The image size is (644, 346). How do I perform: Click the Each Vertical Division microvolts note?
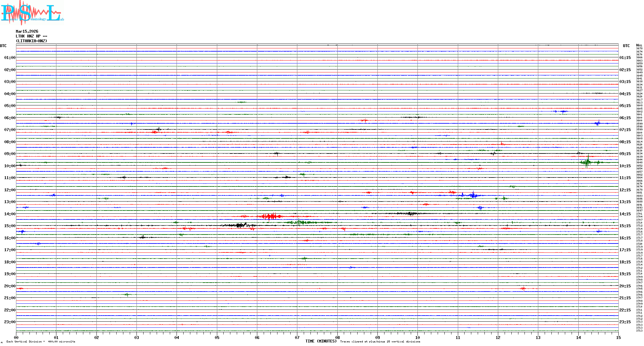pos(41,342)
